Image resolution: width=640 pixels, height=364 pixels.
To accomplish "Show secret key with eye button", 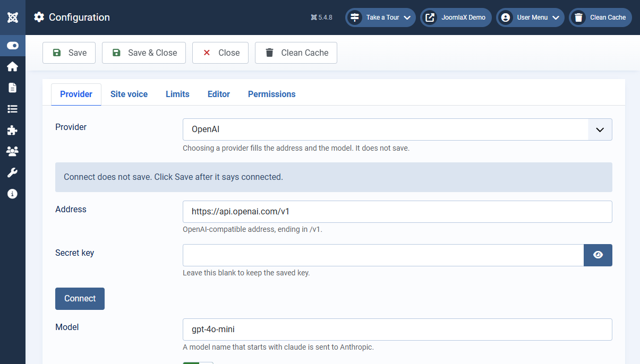I will tap(598, 255).
